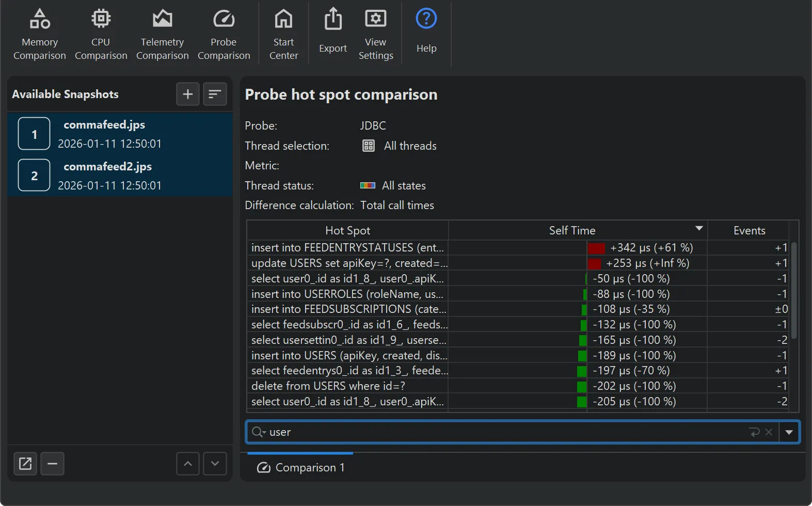
Task: Click the All states color icon
Action: [368, 186]
